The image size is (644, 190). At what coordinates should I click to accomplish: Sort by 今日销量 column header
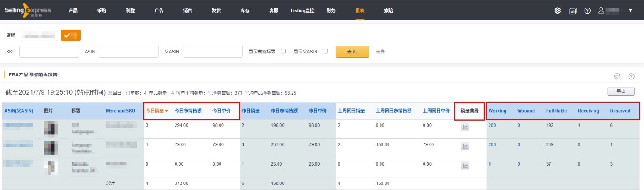coord(156,111)
